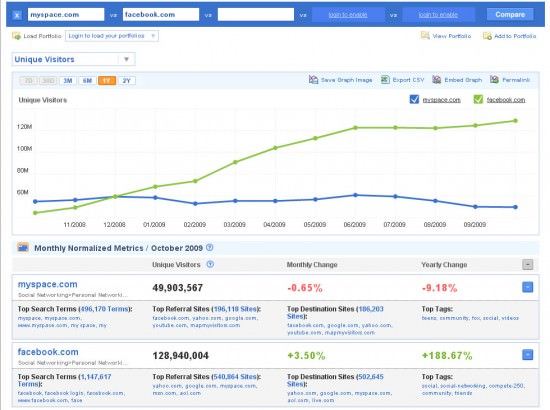Click the -9.18% yearly change value
This screenshot has height=410, width=550.
tap(439, 288)
